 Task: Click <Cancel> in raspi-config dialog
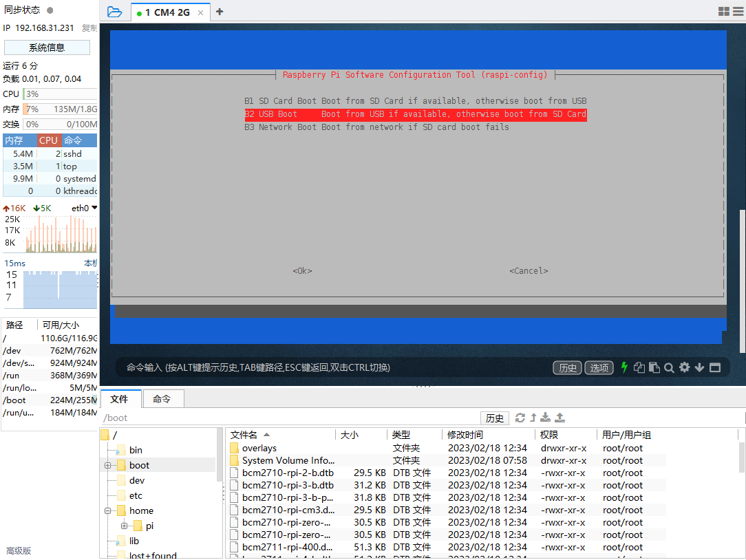point(529,271)
